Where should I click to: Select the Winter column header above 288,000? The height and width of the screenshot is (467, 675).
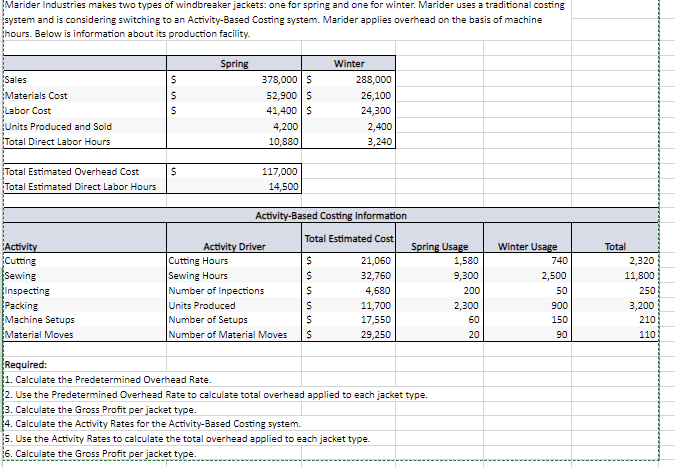(x=349, y=63)
